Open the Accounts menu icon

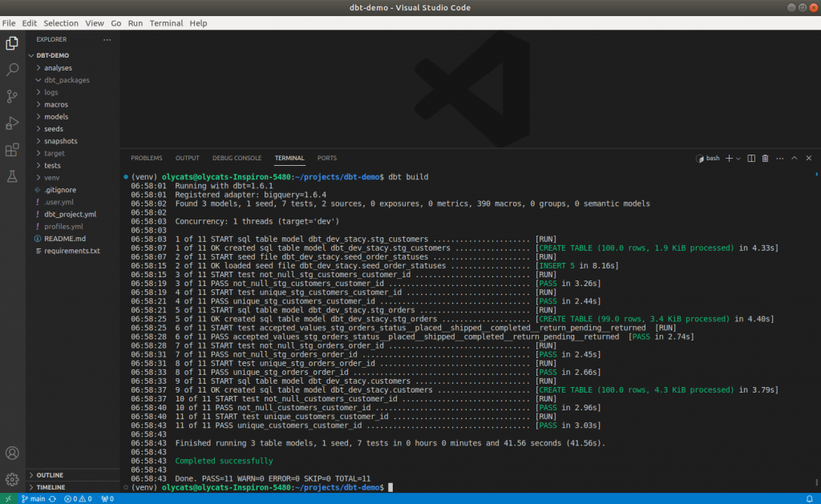(x=12, y=454)
